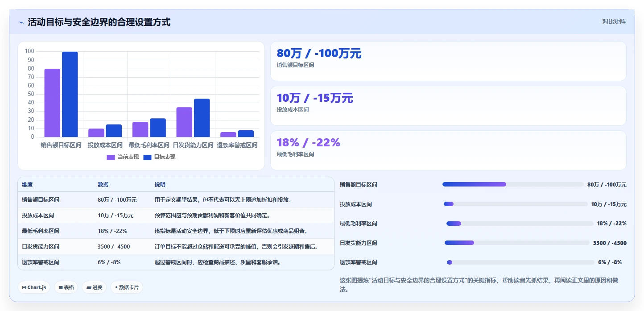Click the description starting 该指标是活动安全边界
The height and width of the screenshot is (311, 644).
click(231, 231)
